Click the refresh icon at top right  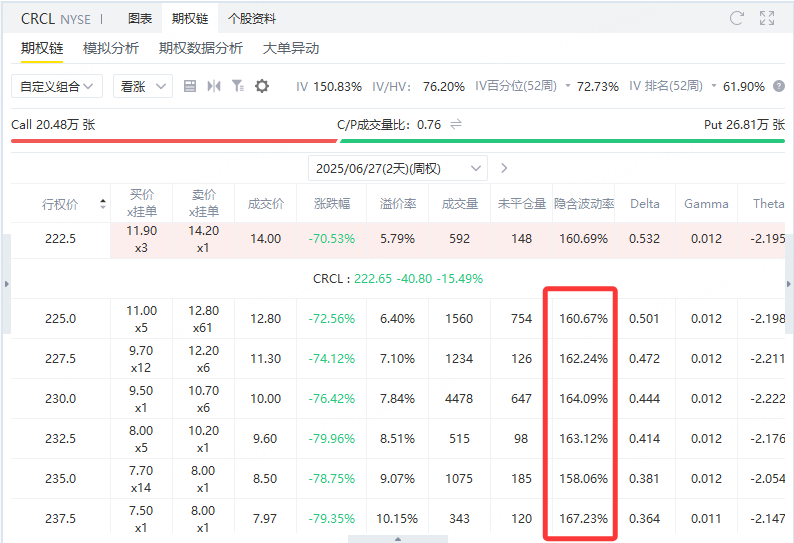click(736, 18)
